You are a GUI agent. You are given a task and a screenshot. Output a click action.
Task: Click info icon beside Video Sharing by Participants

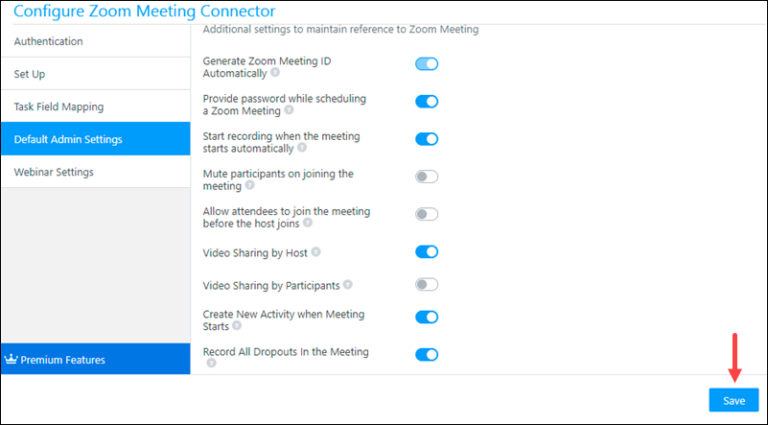pos(348,285)
